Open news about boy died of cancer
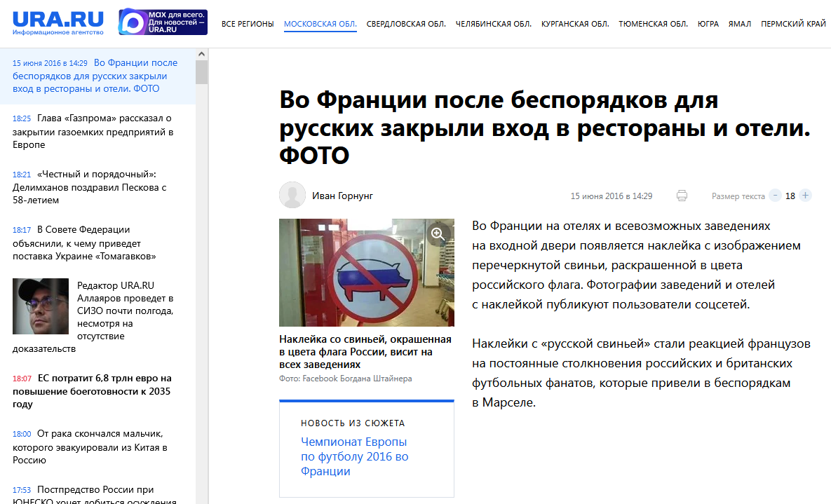831x504 pixels. [x=90, y=447]
